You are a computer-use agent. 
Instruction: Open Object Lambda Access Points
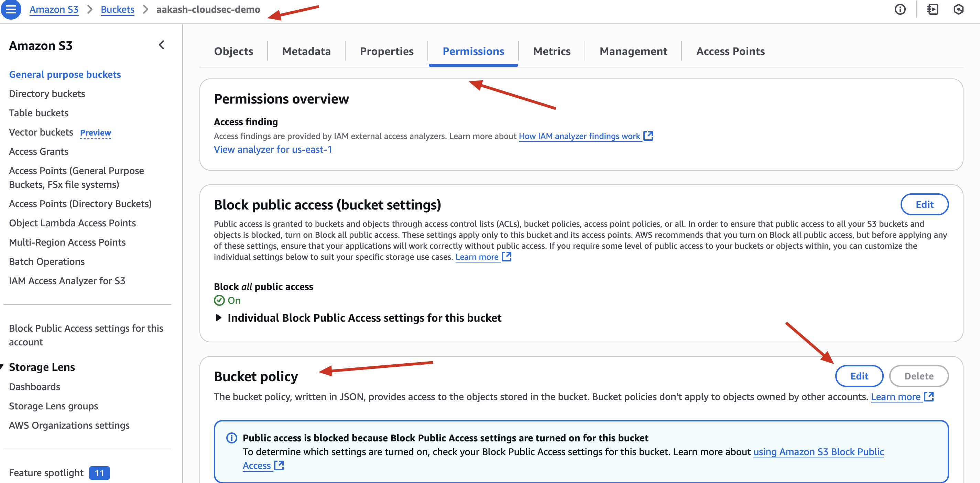pos(72,223)
